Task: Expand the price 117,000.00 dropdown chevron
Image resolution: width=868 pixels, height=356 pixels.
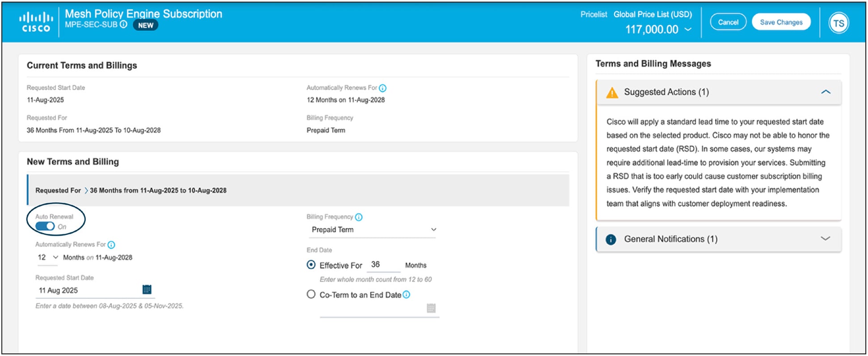Action: pos(688,30)
